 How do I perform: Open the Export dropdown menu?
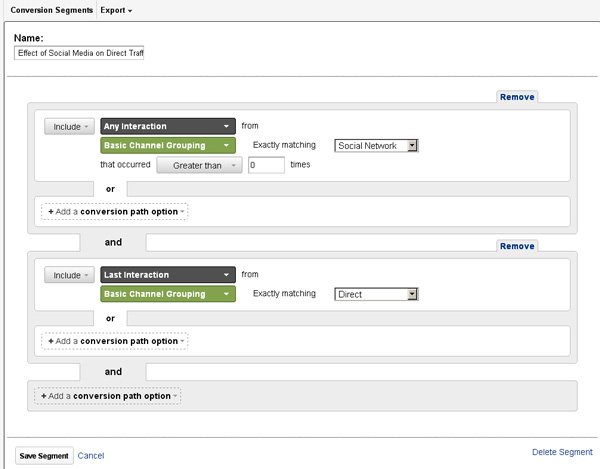(116, 10)
